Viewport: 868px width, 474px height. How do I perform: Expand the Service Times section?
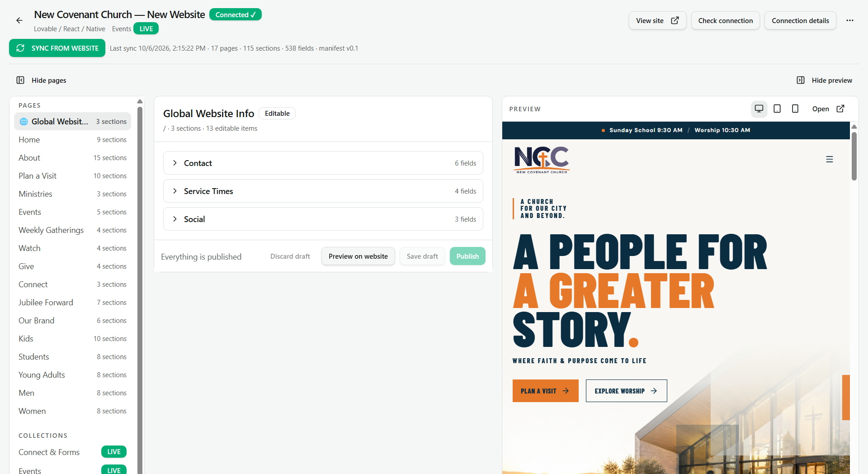323,191
